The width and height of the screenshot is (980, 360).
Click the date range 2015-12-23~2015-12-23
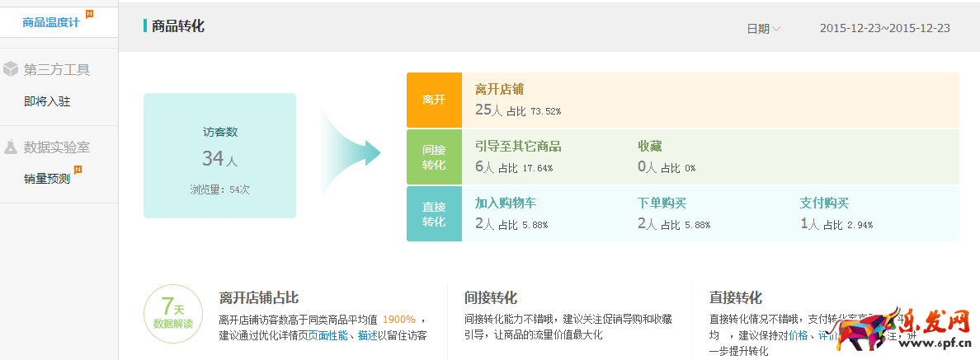tap(884, 29)
